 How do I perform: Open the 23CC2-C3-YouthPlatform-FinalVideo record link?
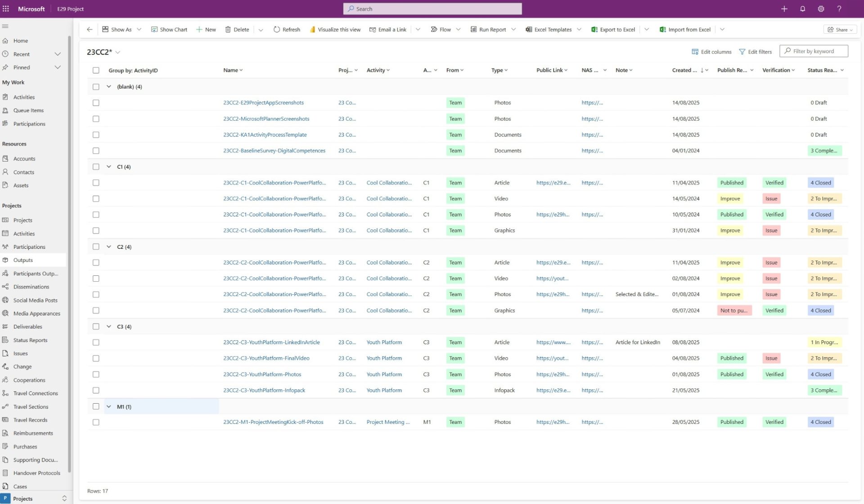click(x=266, y=358)
